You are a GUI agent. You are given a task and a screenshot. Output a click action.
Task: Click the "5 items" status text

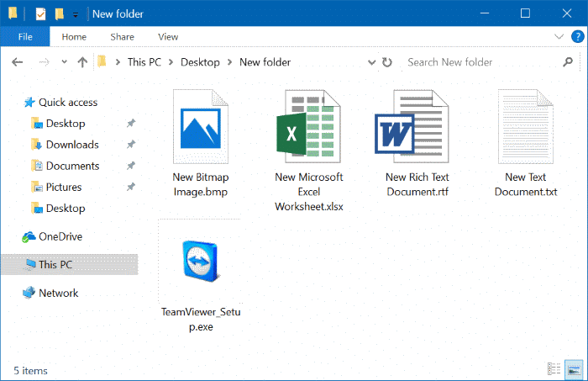pyautogui.click(x=31, y=371)
